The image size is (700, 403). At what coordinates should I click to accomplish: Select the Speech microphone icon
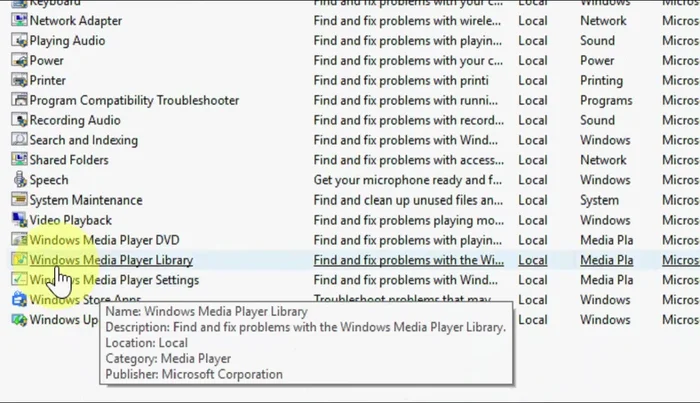pyautogui.click(x=19, y=180)
